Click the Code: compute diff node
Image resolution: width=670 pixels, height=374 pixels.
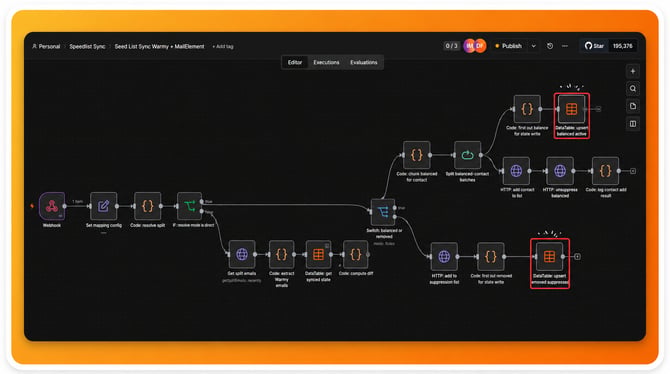coord(356,255)
